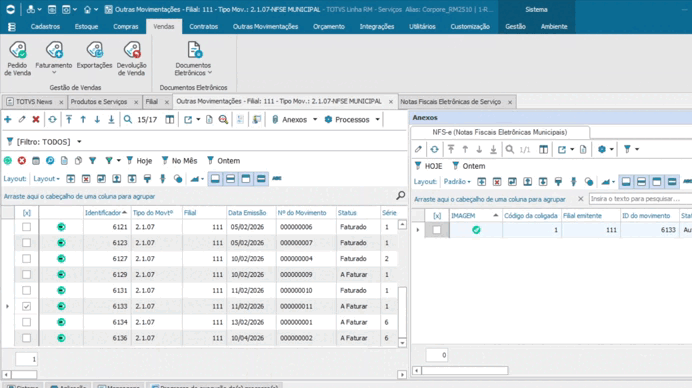Screen dimensions: 692x388
Task: Click the green check image in Anexos row
Action: click(476, 230)
